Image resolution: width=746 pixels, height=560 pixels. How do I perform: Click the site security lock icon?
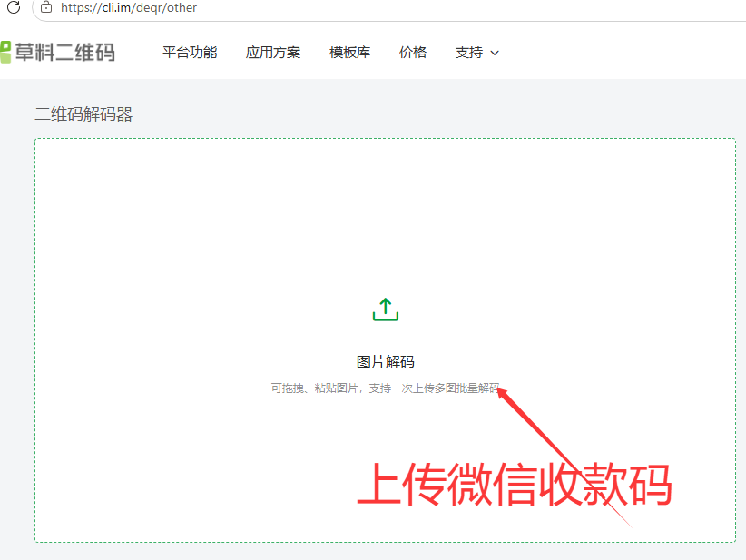point(46,7)
